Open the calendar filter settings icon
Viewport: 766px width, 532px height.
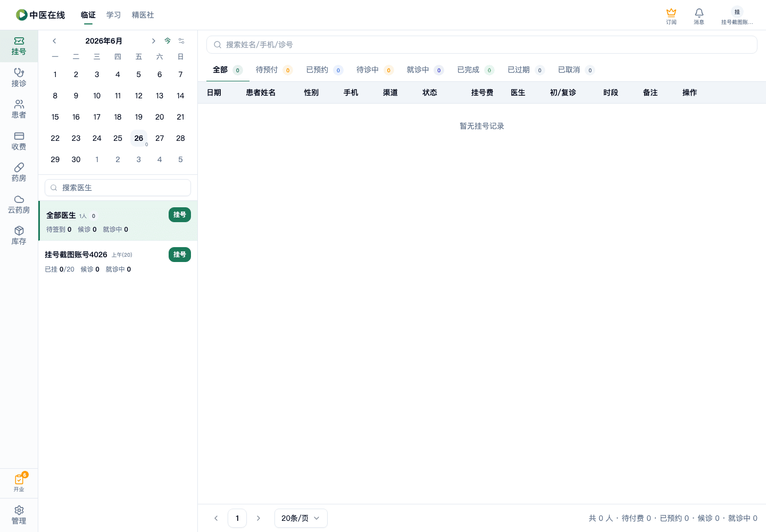point(181,41)
